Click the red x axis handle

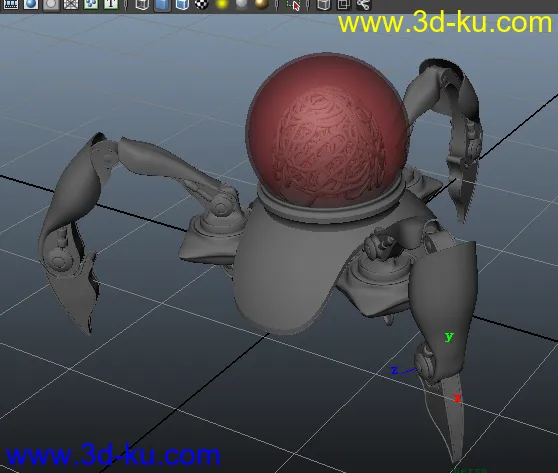[x=457, y=398]
